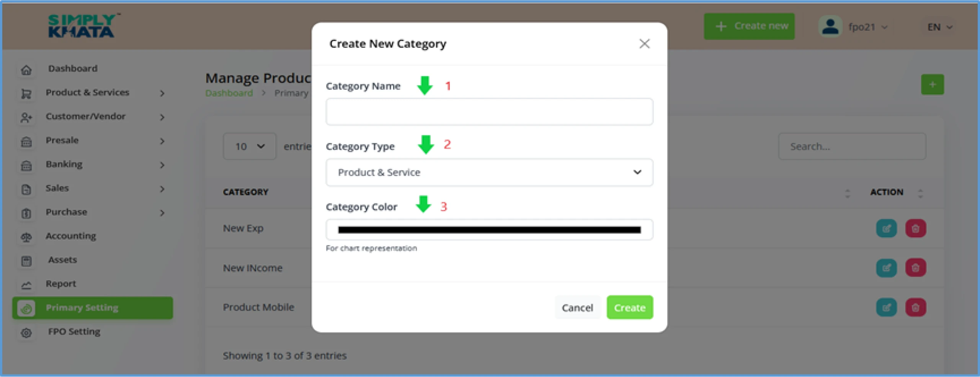
Task: Expand the Product & Services menu chevron
Action: (x=162, y=93)
